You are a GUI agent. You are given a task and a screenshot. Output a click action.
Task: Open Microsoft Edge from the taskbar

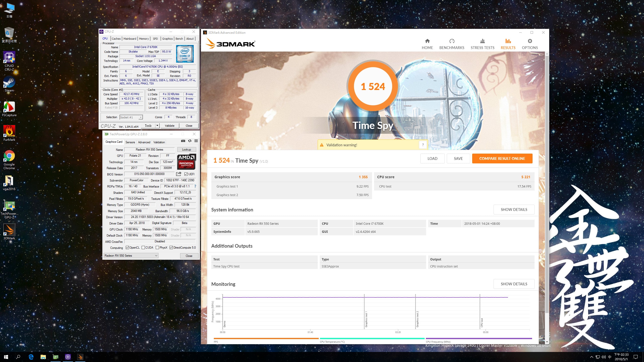(x=31, y=357)
